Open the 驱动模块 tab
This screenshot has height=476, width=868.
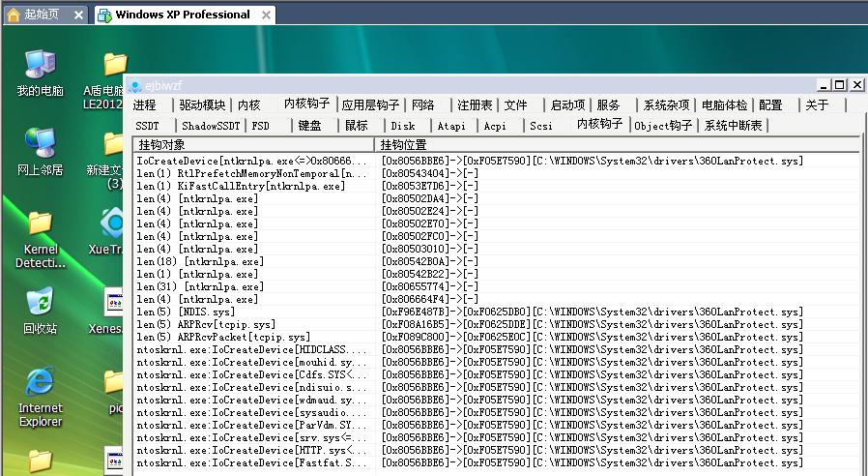point(202,104)
